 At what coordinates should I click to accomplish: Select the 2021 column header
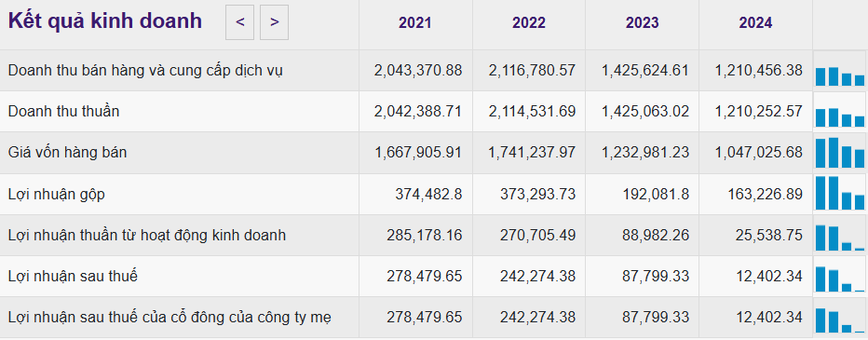[415, 22]
